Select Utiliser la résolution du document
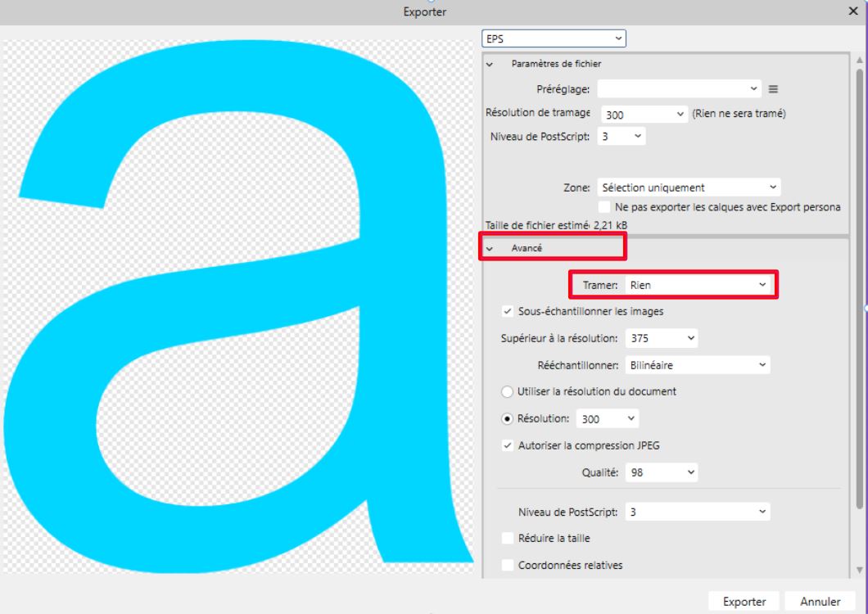The height and width of the screenshot is (614, 868). pyautogui.click(x=507, y=392)
